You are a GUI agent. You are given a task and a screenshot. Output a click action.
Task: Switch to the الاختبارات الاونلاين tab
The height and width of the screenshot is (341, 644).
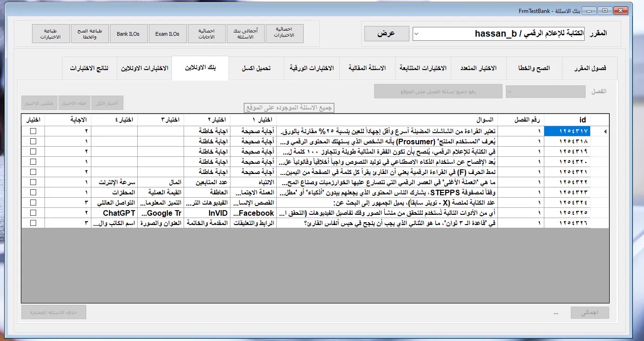coord(145,68)
